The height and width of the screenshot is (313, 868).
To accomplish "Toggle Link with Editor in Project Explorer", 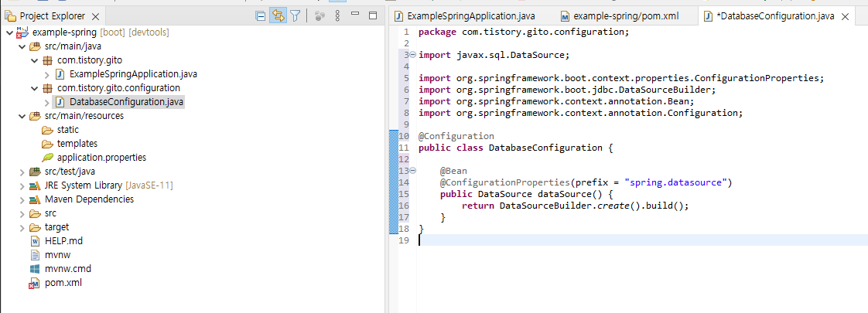I will 278,16.
